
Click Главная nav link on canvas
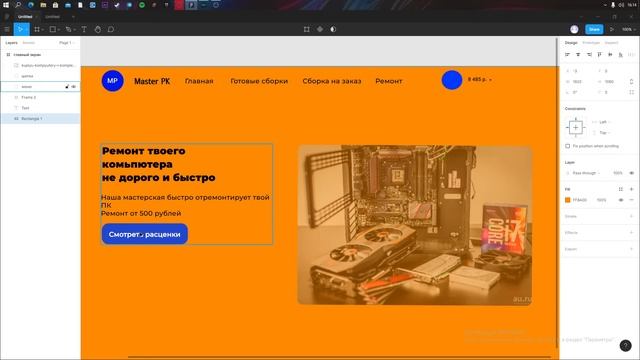(x=199, y=81)
